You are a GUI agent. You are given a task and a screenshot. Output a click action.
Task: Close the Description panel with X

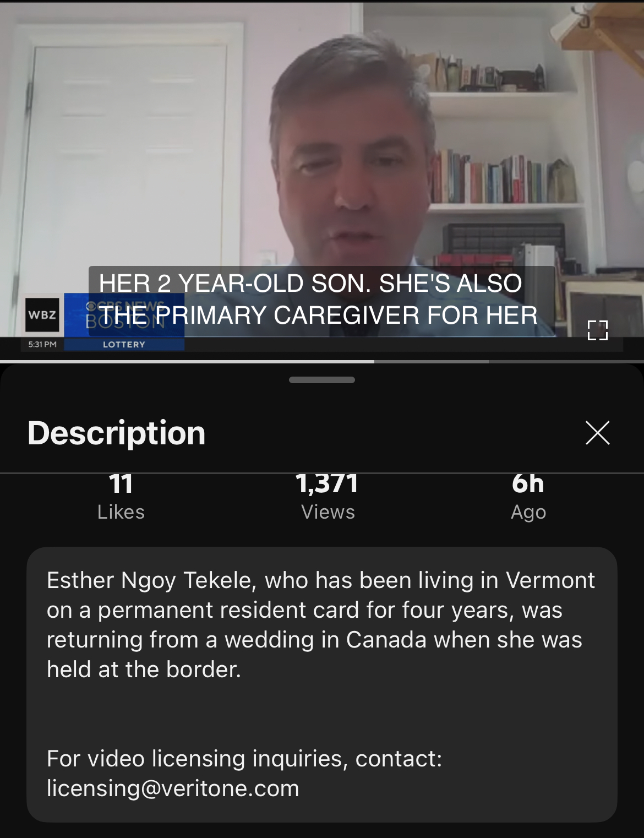[x=598, y=433]
